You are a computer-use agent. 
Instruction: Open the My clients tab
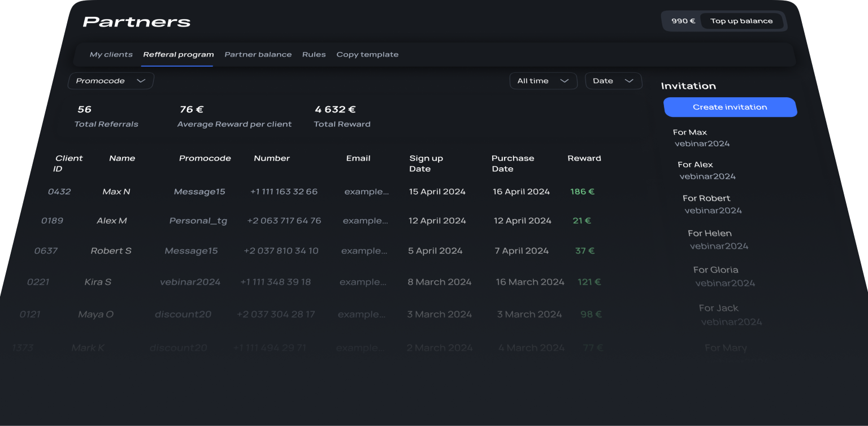click(111, 55)
